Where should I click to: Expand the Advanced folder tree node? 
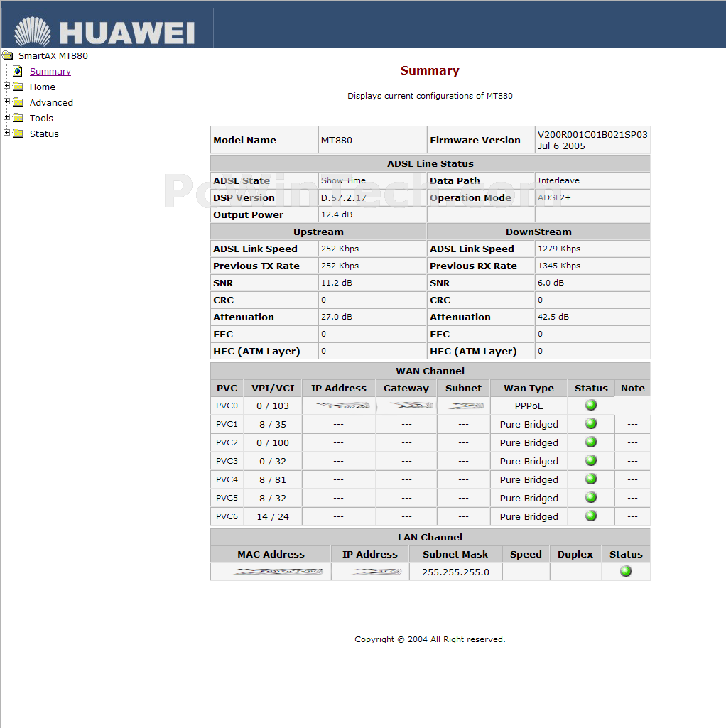(x=6, y=102)
